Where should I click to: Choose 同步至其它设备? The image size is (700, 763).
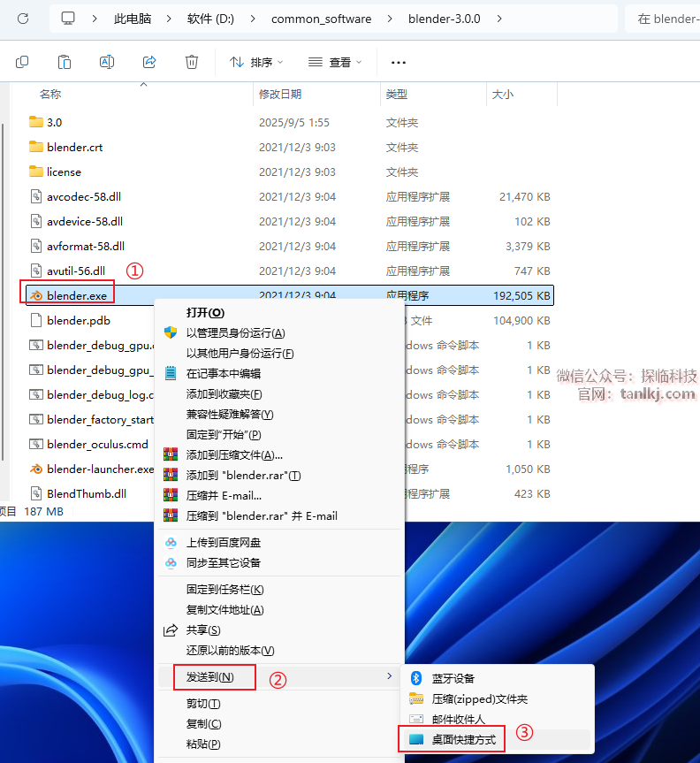[279, 563]
